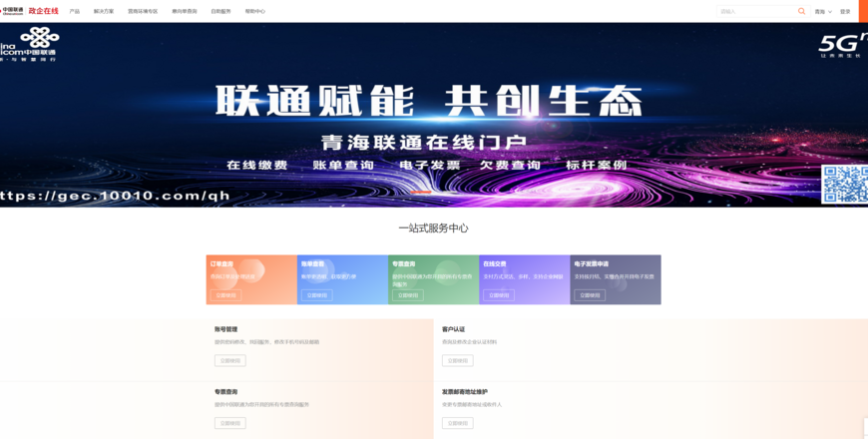Click 立即使用 under 发票邮寄地址维护
Screen dimensions: 868x439
(x=457, y=423)
